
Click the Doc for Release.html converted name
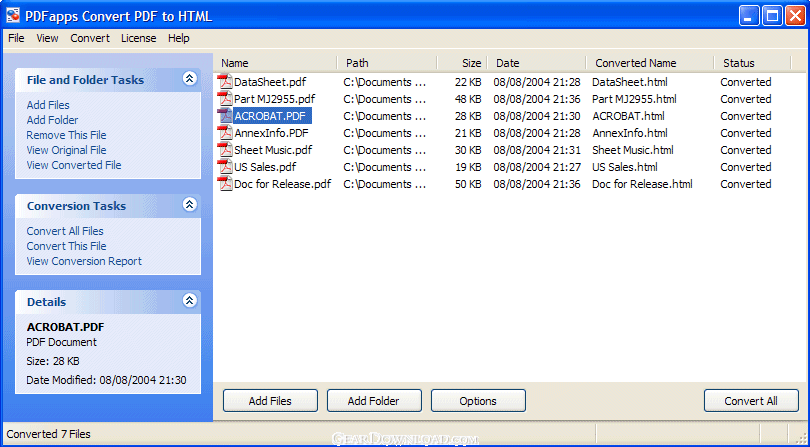click(x=642, y=184)
